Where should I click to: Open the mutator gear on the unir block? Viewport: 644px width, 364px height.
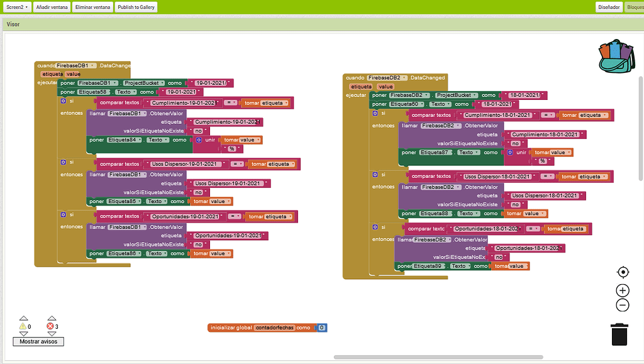[x=200, y=140]
